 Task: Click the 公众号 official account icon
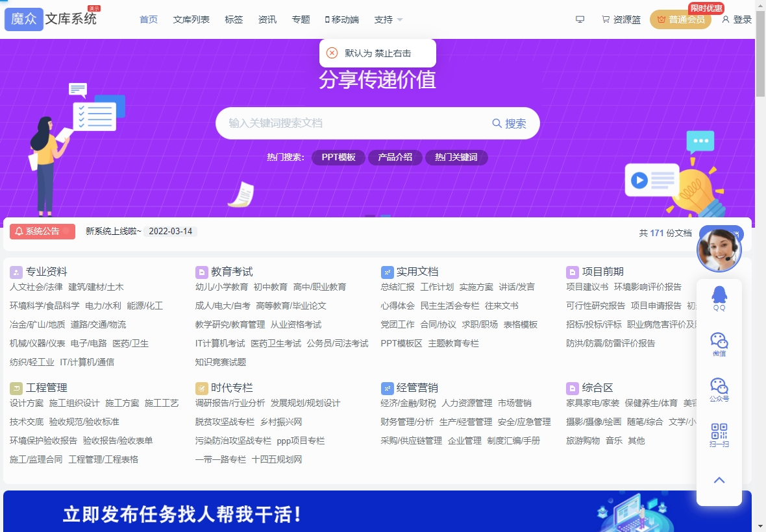click(x=719, y=389)
